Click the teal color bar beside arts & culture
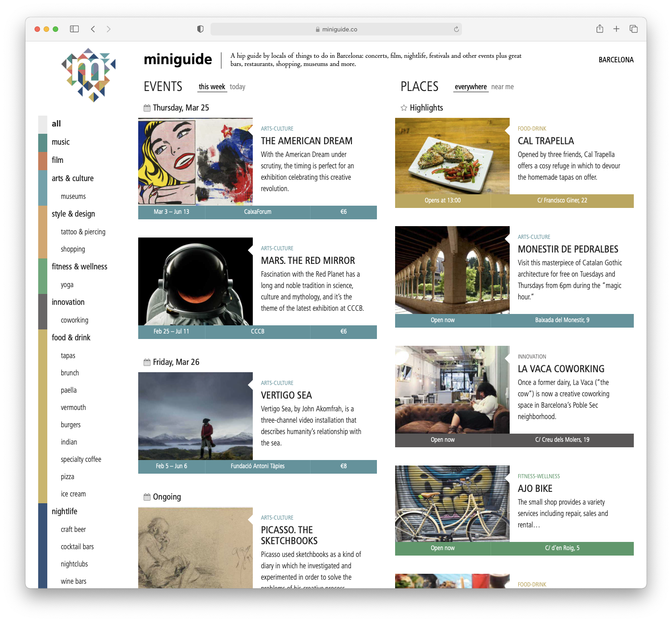Viewport: 672px width, 622px height. pyautogui.click(x=43, y=187)
